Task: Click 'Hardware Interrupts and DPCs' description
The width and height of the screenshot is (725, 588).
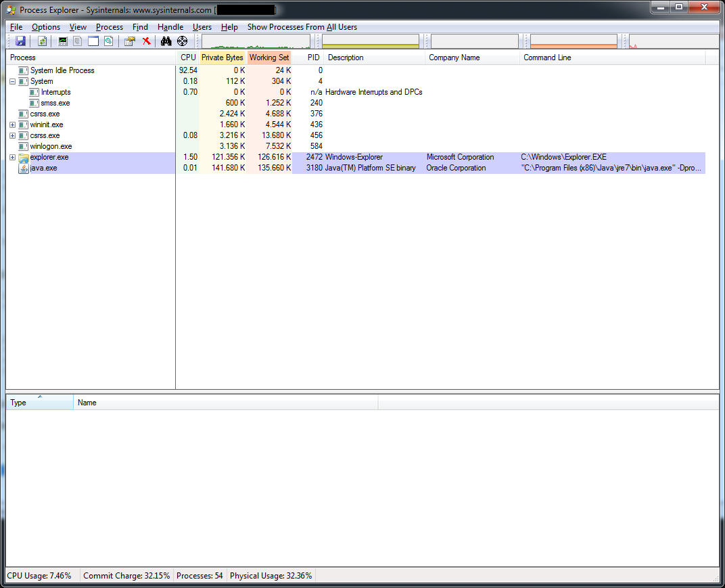Action: point(373,92)
